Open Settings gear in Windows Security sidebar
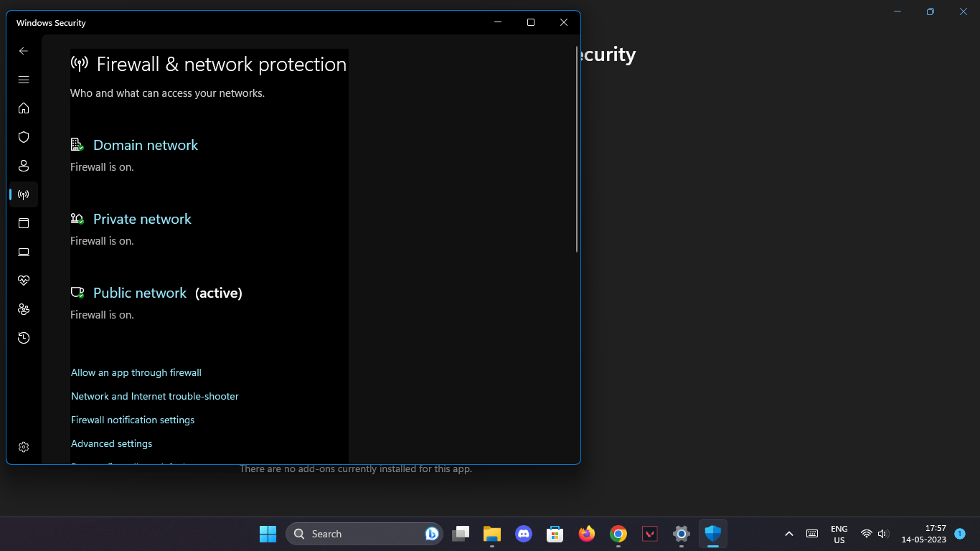Image resolution: width=980 pixels, height=551 pixels. (24, 447)
